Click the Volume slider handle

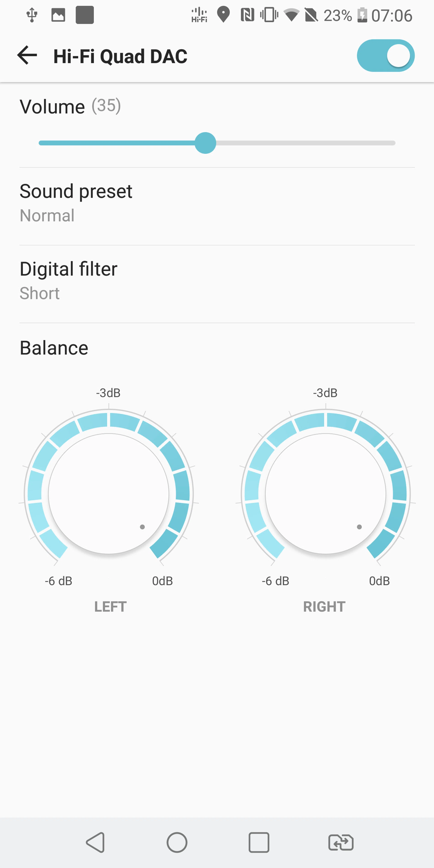[205, 143]
